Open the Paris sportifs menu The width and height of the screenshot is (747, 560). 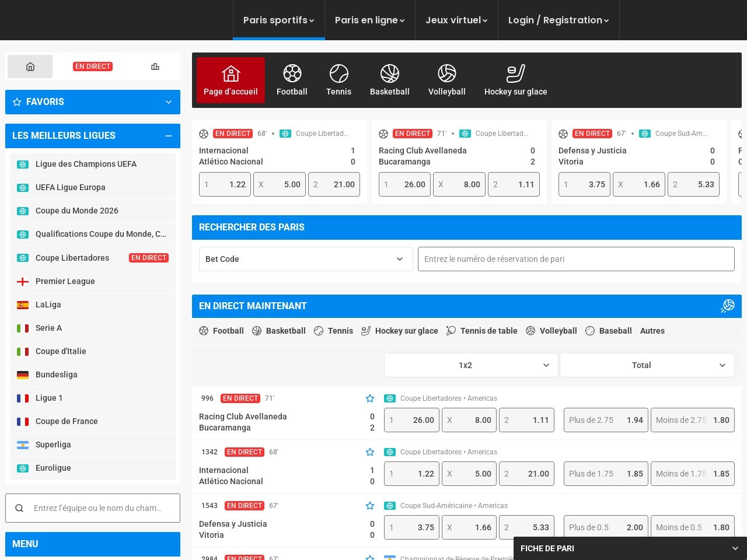(x=278, y=20)
